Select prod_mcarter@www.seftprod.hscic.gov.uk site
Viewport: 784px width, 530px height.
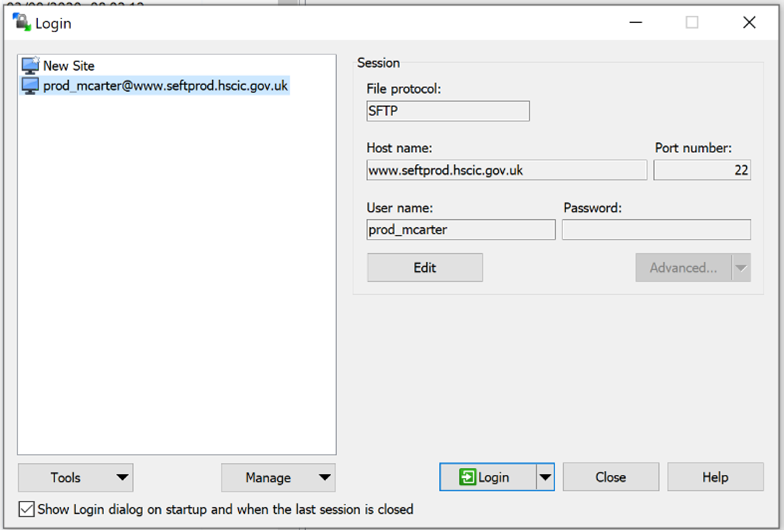[154, 86]
